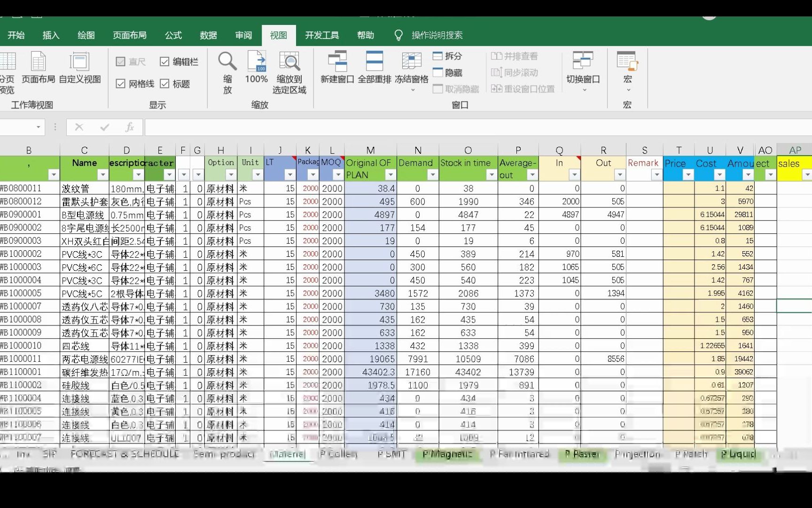The height and width of the screenshot is (508, 812).
Task: Click the lightbulb Tell Me search icon
Action: (398, 35)
